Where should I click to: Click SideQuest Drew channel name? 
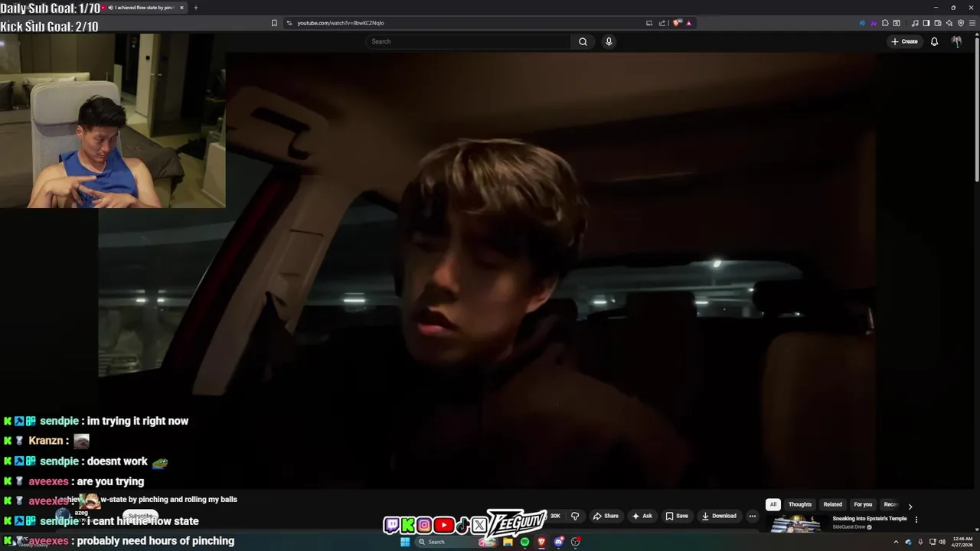click(848, 527)
